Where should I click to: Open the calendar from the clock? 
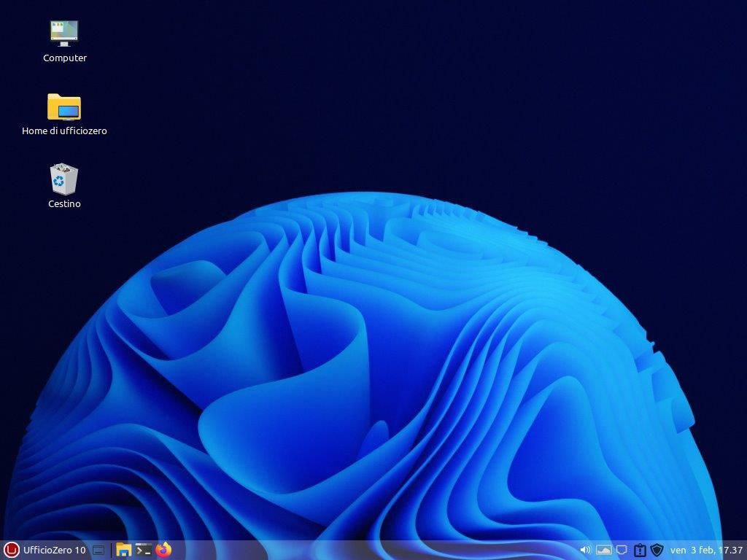[x=706, y=550]
